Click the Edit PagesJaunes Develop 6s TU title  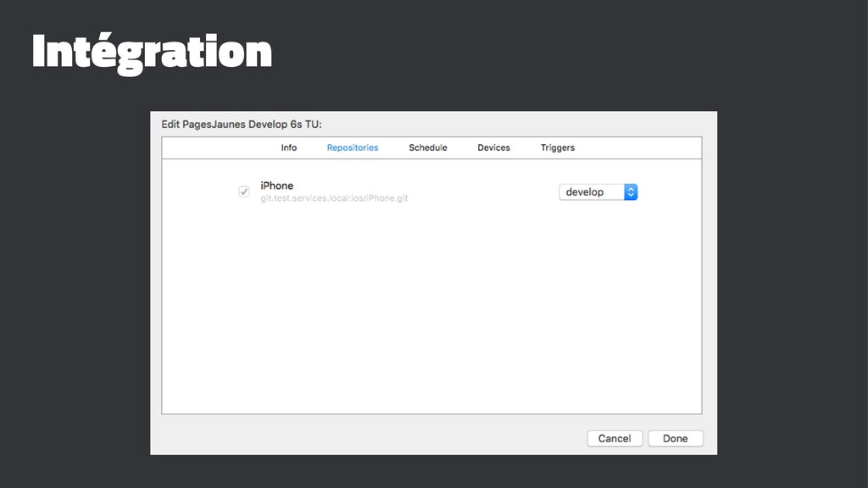pos(242,125)
